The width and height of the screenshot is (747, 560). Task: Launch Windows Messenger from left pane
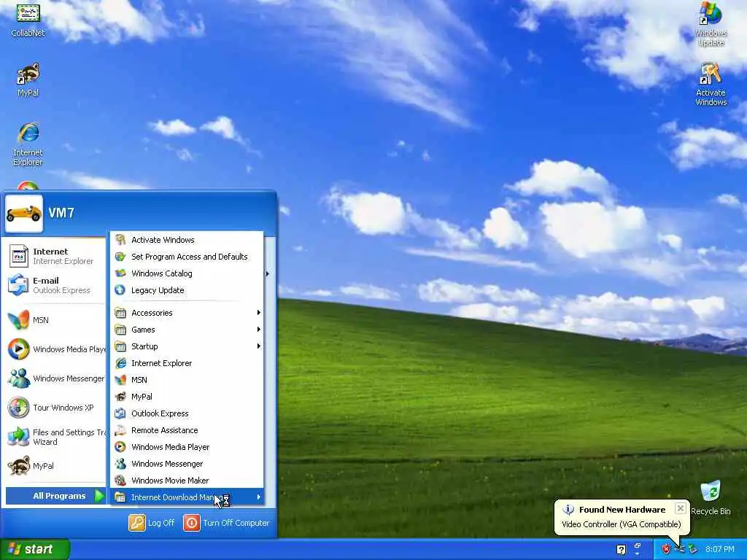click(55, 378)
